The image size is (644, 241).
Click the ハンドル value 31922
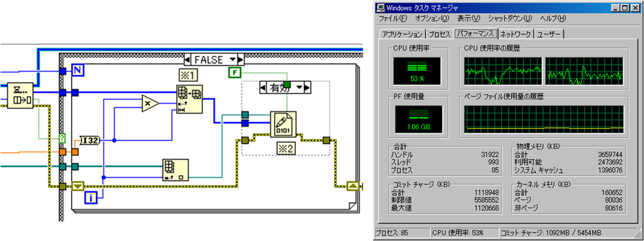pyautogui.click(x=489, y=155)
